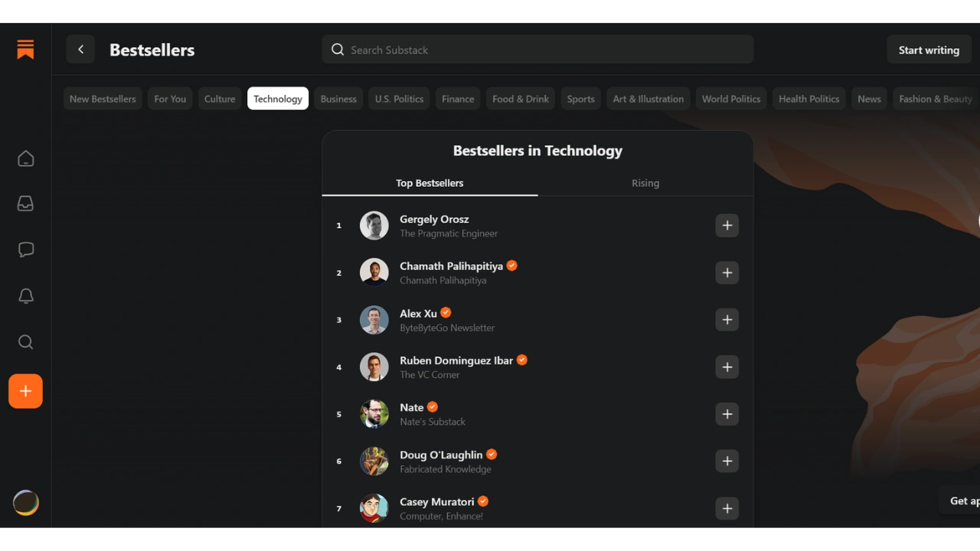
Task: Open Gergely Orosz's profile photo
Action: tap(374, 226)
